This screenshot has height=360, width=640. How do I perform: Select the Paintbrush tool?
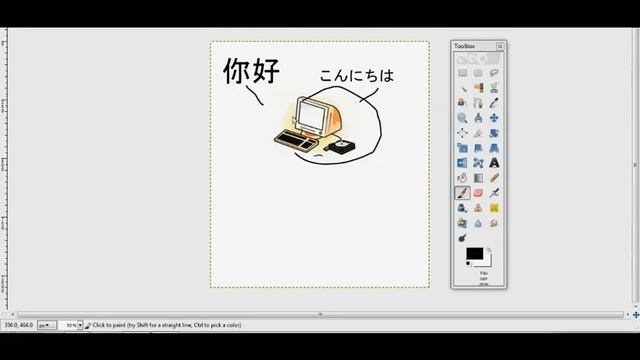[x=462, y=193]
